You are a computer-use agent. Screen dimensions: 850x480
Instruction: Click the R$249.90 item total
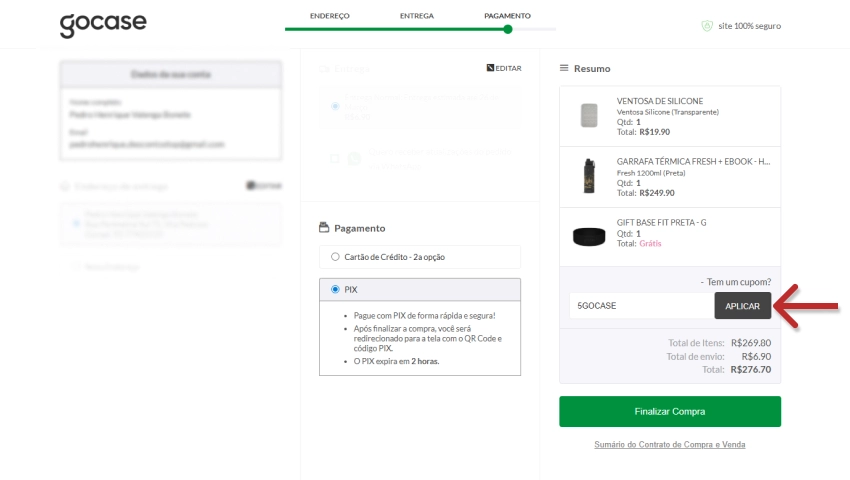click(657, 193)
